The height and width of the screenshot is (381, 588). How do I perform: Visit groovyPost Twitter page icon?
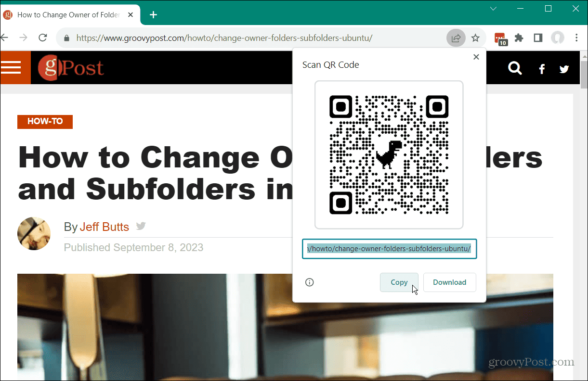(564, 69)
